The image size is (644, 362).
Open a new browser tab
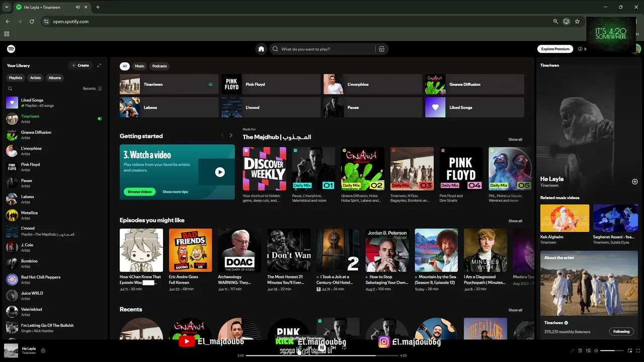[x=98, y=7]
